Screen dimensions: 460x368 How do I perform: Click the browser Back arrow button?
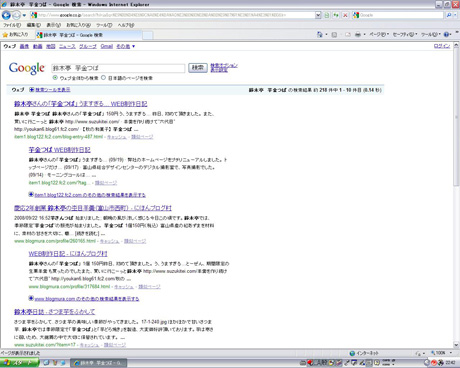point(6,15)
